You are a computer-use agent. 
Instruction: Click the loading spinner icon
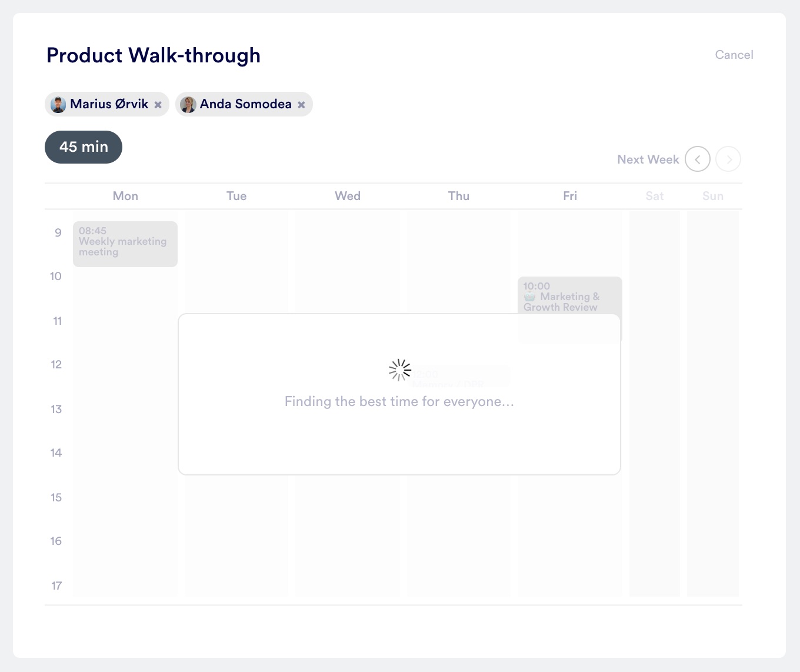click(x=400, y=370)
